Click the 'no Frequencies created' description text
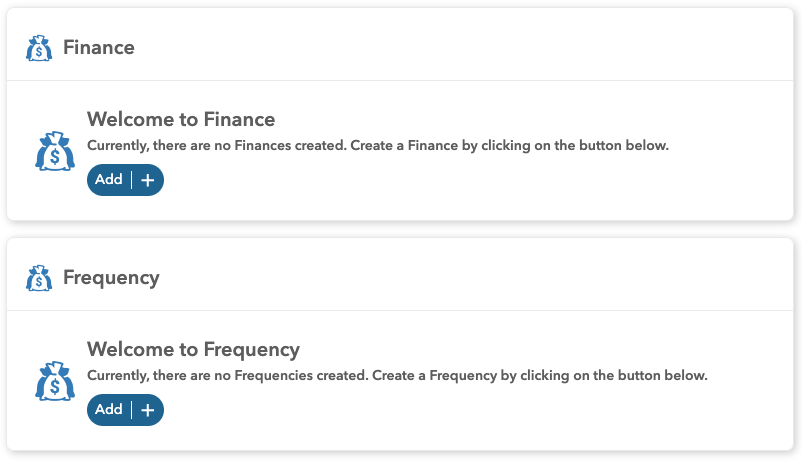Image resolution: width=802 pixels, height=462 pixels. coord(397,376)
